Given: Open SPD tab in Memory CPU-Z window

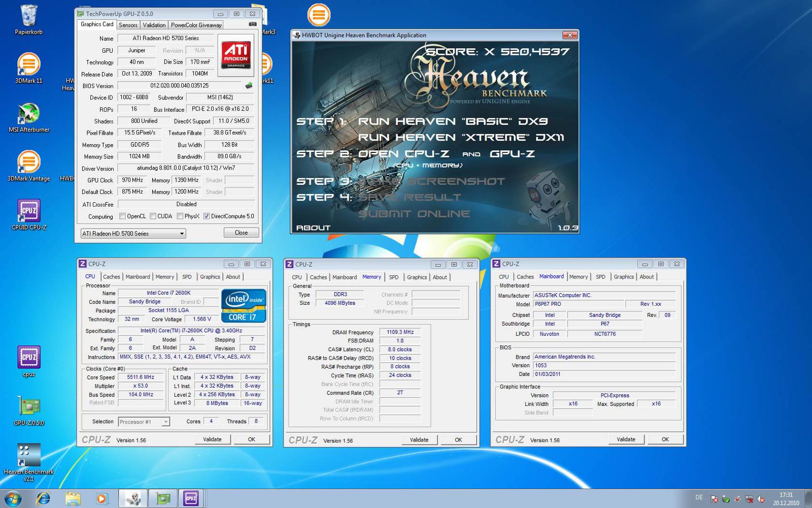Looking at the screenshot, I should tap(394, 277).
